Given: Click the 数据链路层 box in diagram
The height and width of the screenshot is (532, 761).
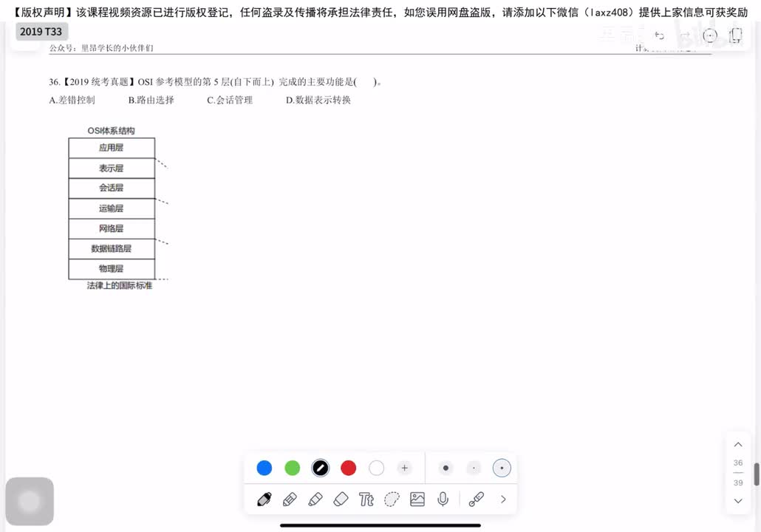Looking at the screenshot, I should [112, 249].
